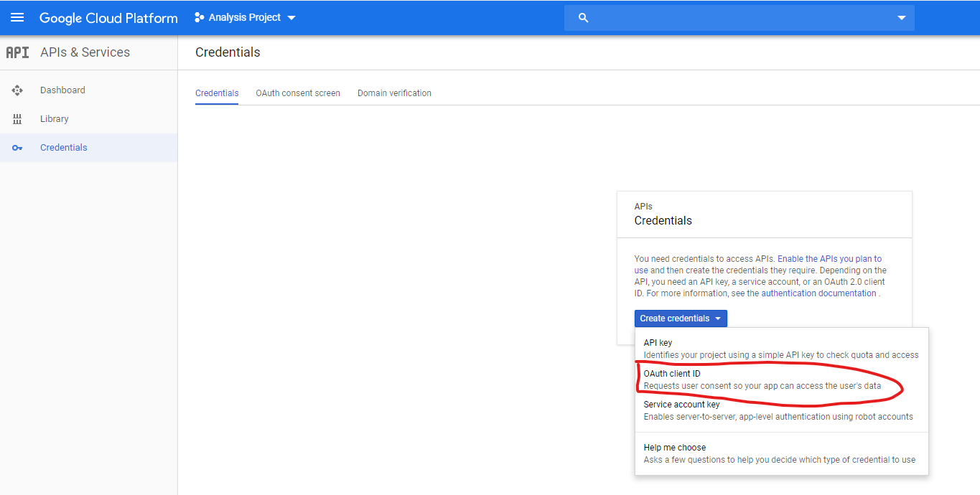Choose OAuth client ID option
This screenshot has height=495, width=980.
pos(782,379)
